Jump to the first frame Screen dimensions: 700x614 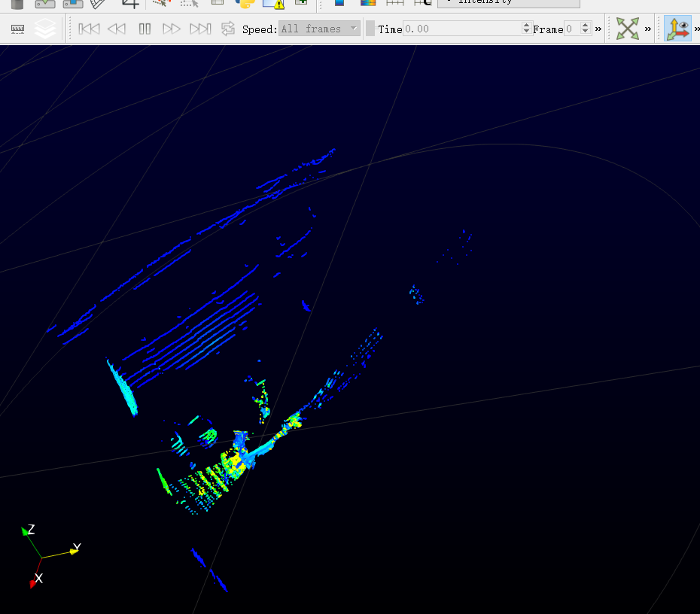[x=89, y=29]
